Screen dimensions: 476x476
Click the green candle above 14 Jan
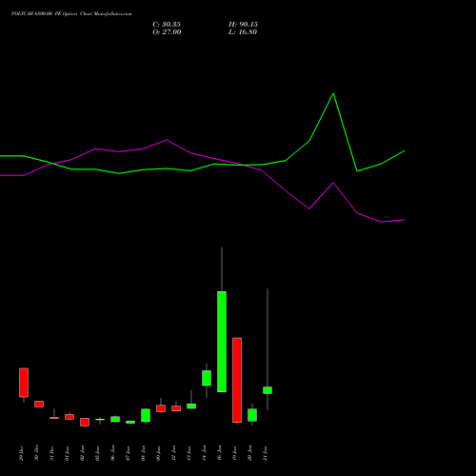207,378
